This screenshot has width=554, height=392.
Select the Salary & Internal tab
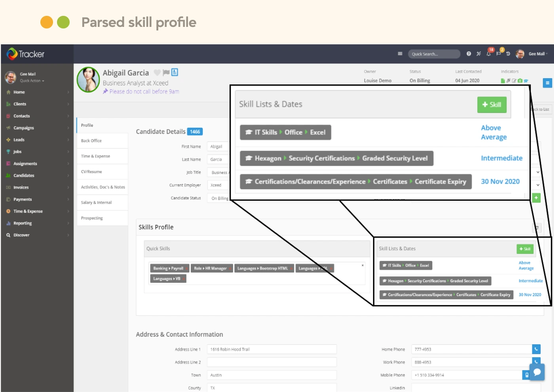pos(102,203)
